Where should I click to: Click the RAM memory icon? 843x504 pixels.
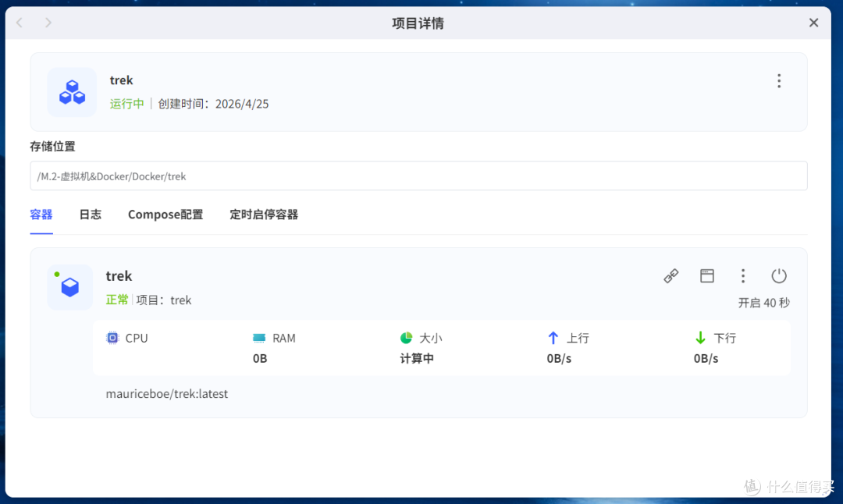coord(259,338)
